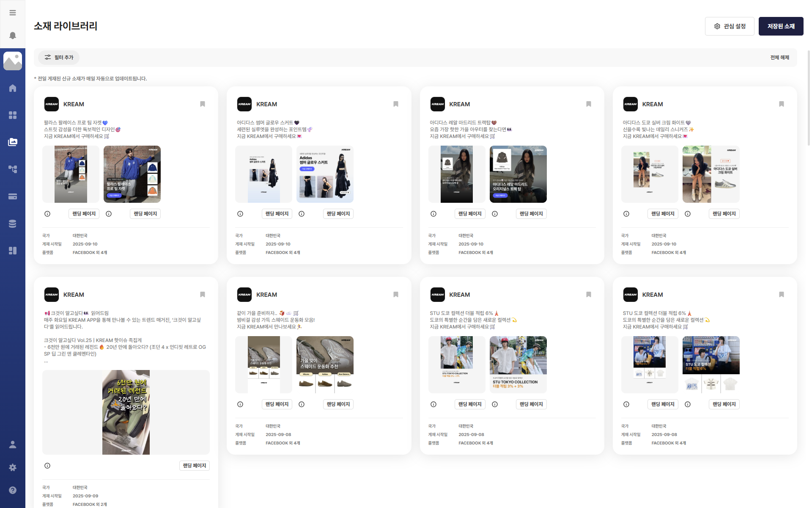
Task: Show info for first 도쿄 실버 크림 화이트 image
Action: pos(626,214)
